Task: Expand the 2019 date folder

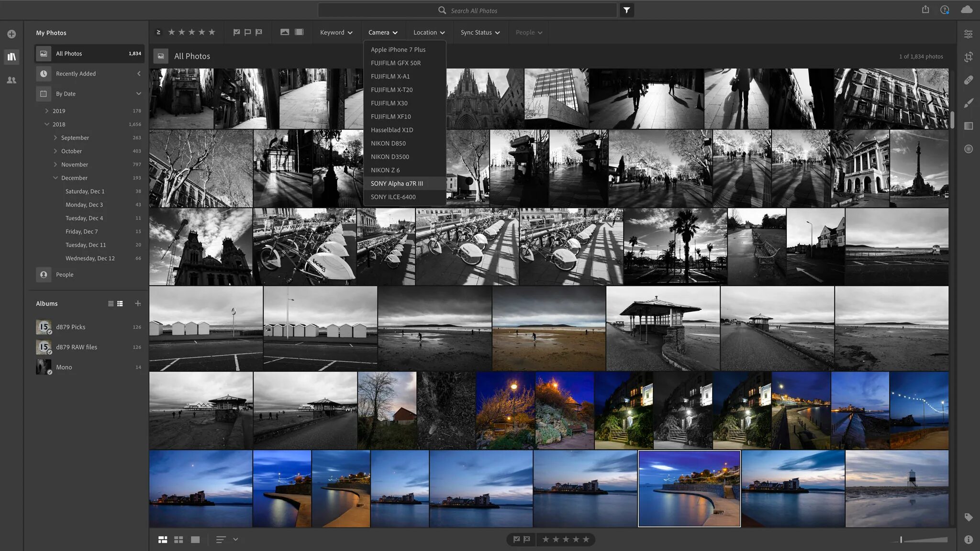Action: (x=47, y=111)
